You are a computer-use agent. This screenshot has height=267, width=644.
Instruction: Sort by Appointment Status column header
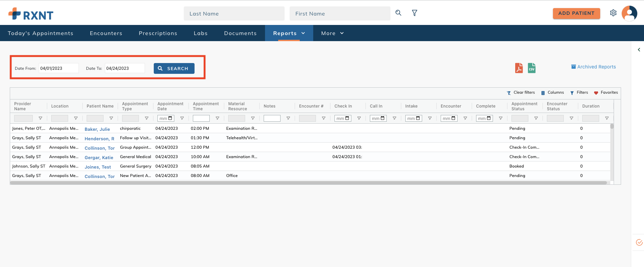point(524,106)
